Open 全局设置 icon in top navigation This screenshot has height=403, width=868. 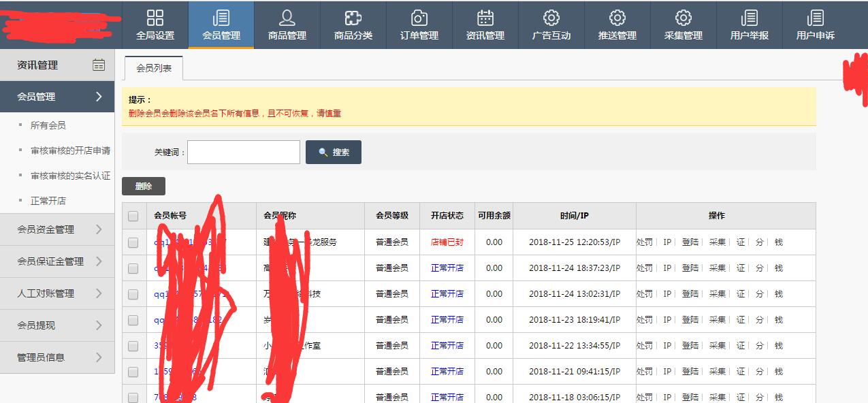click(155, 18)
